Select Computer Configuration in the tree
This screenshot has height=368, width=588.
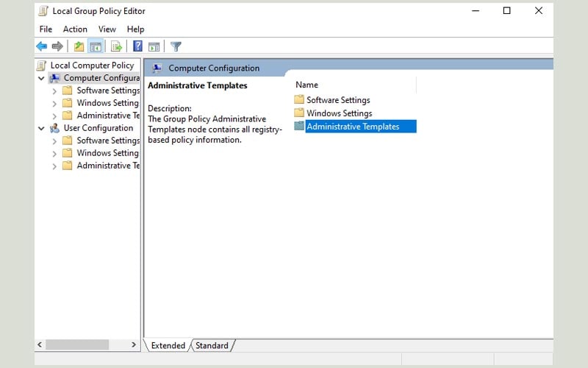click(101, 78)
